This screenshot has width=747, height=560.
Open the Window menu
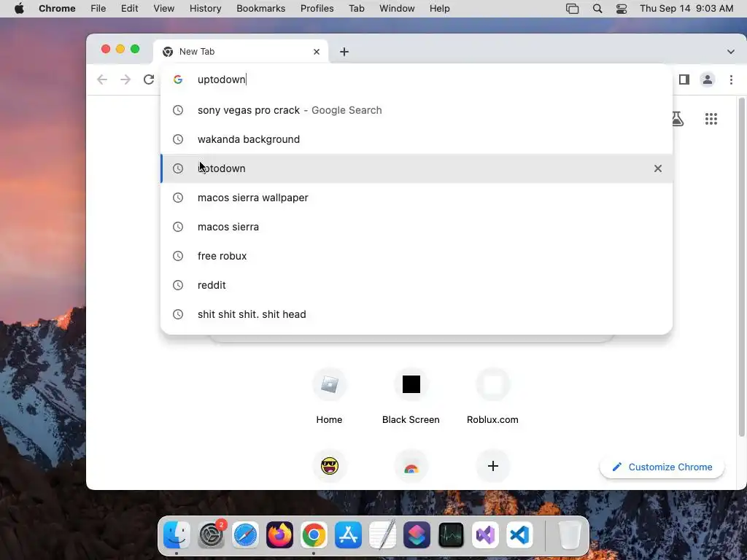pyautogui.click(x=397, y=9)
